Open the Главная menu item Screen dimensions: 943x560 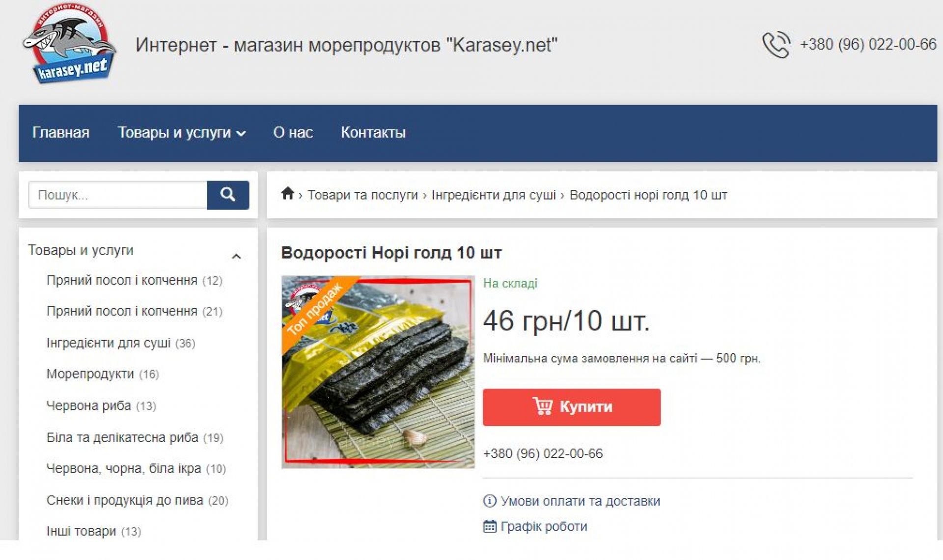click(x=61, y=133)
